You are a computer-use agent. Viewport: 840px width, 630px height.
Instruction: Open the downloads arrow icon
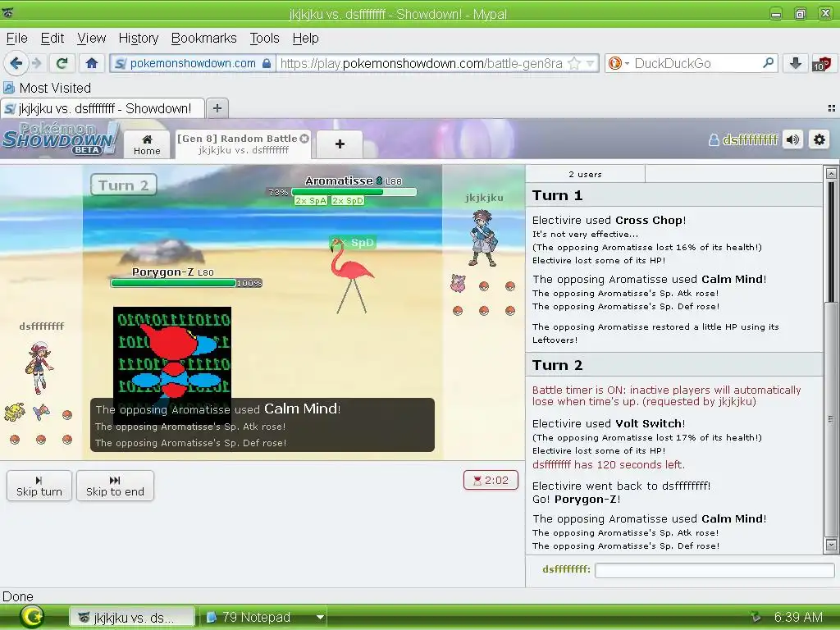(796, 63)
